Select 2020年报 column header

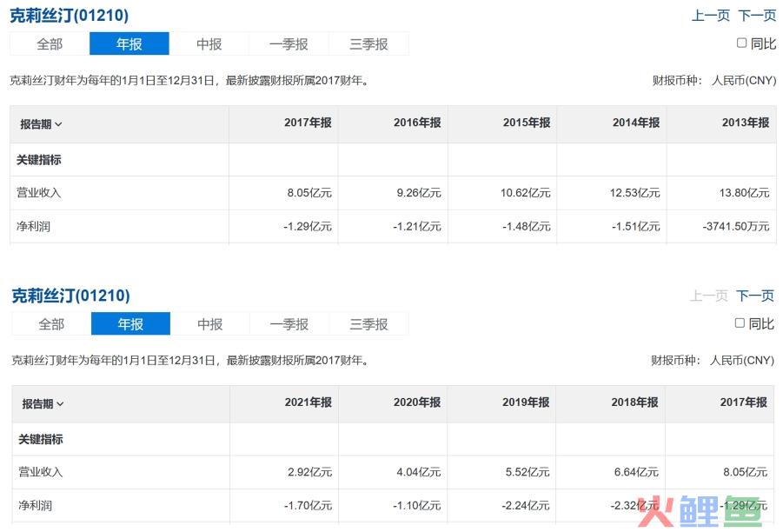(x=417, y=402)
